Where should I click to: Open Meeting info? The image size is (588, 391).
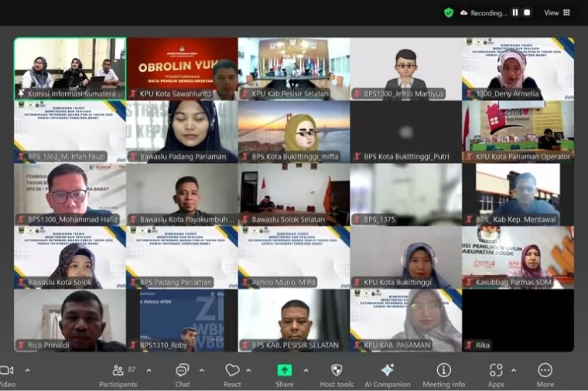click(443, 376)
